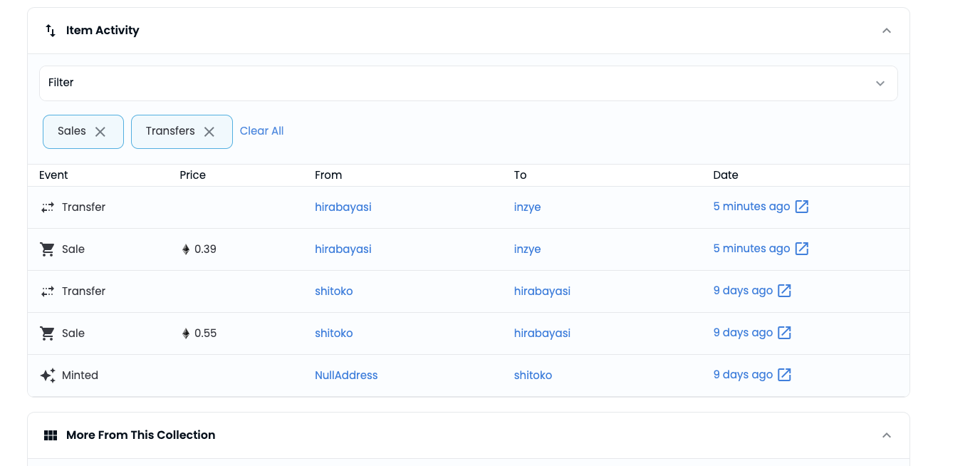Screen dimensions: 980x466
Task: Open NullAddress profile link
Action: tap(346, 376)
